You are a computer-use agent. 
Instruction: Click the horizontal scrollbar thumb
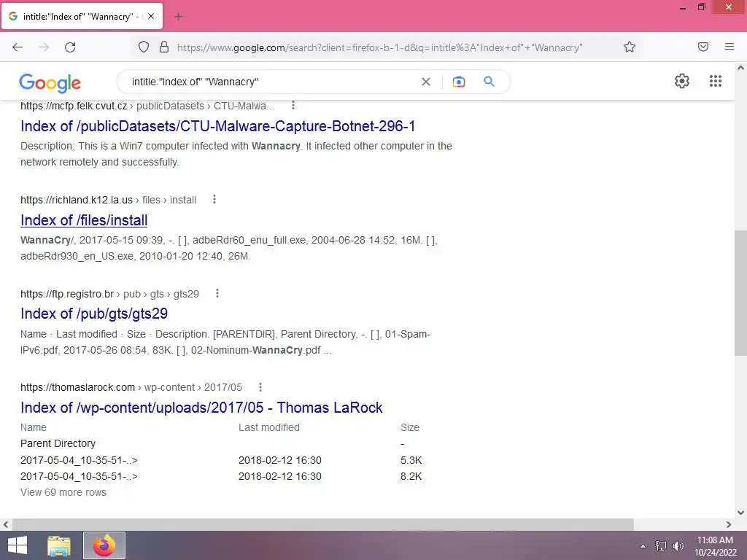[323, 524]
